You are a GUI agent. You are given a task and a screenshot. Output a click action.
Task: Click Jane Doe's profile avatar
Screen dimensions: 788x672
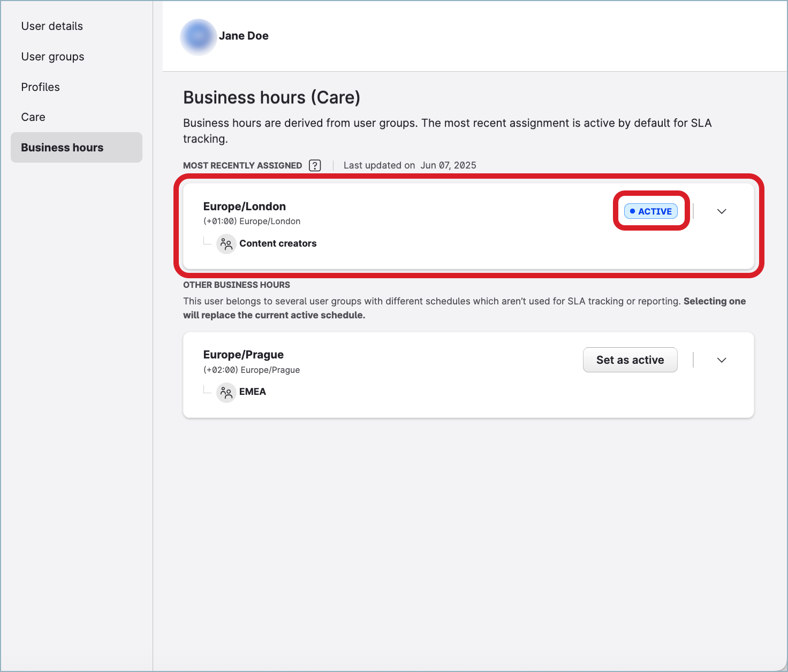(x=198, y=36)
